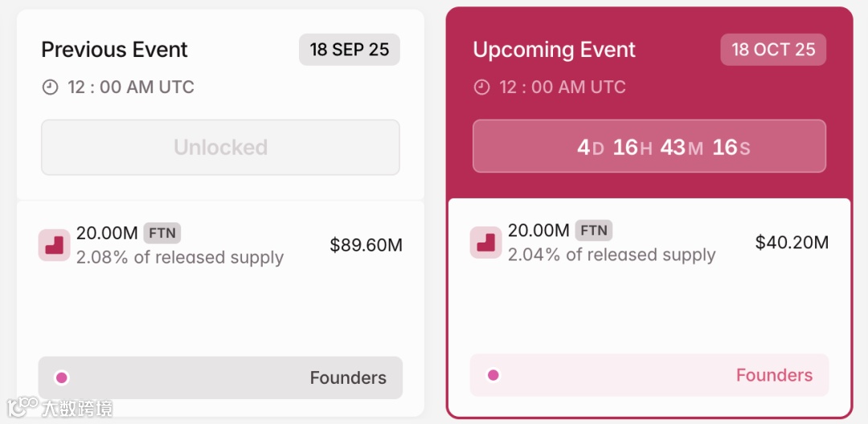868x424 pixels.
Task: Click the 18 SEP 25 date badge
Action: pos(349,50)
